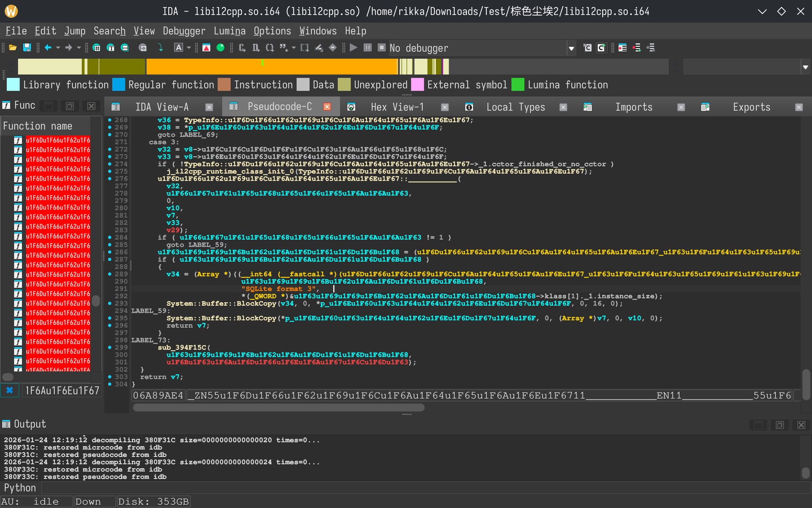The width and height of the screenshot is (812, 508).
Task: Click the save database floppy icon
Action: 27,48
